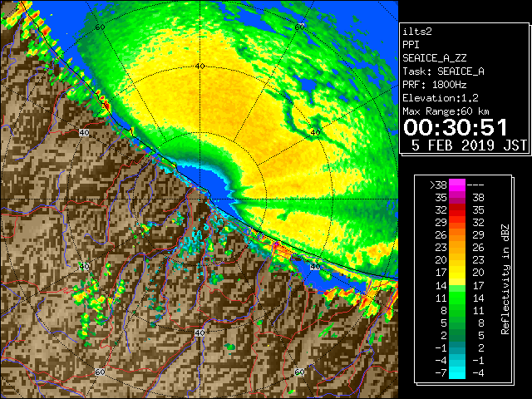Viewport: 532px width, 399px height.
Task: Pick the teal -1 to 2 dBZ legend swatch
Action: click(457, 348)
